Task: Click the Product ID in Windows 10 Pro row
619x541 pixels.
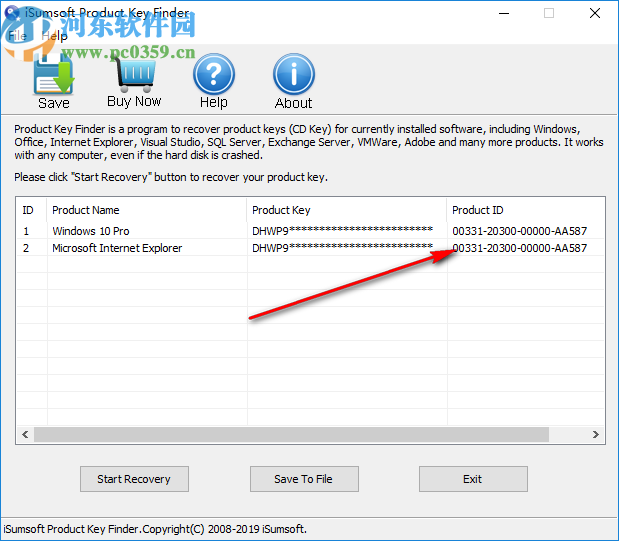Action: click(x=520, y=231)
